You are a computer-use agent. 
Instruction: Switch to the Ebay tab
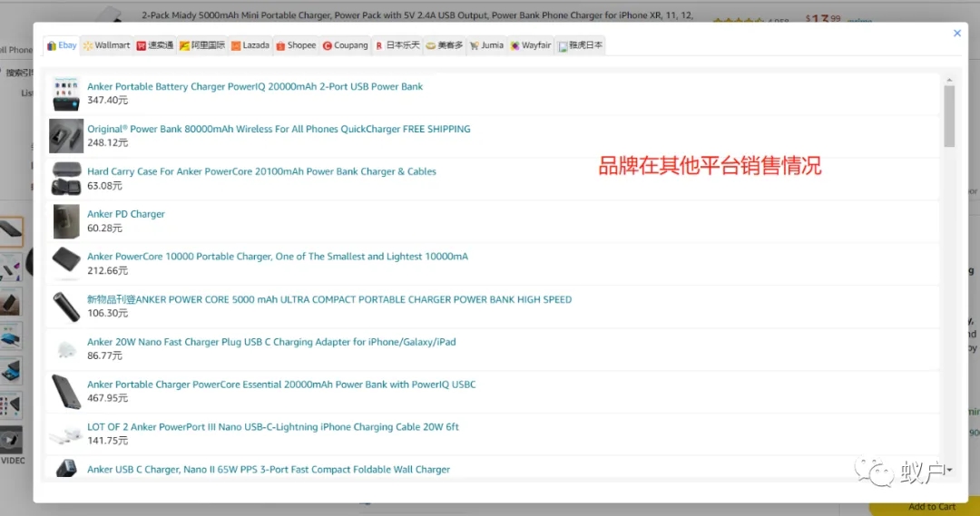point(62,45)
